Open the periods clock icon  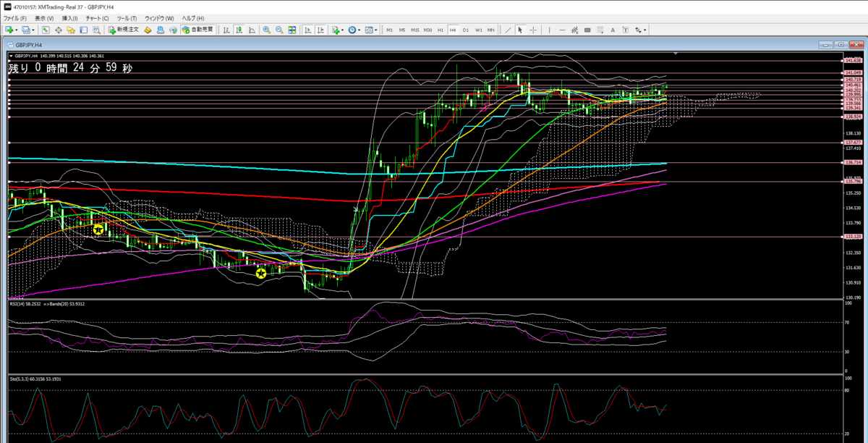click(x=352, y=30)
